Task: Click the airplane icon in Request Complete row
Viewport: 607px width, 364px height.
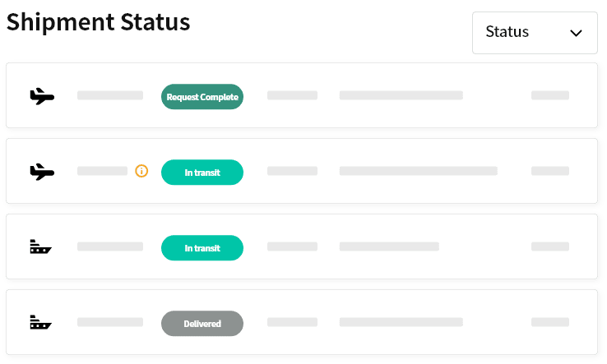Action: click(x=42, y=96)
